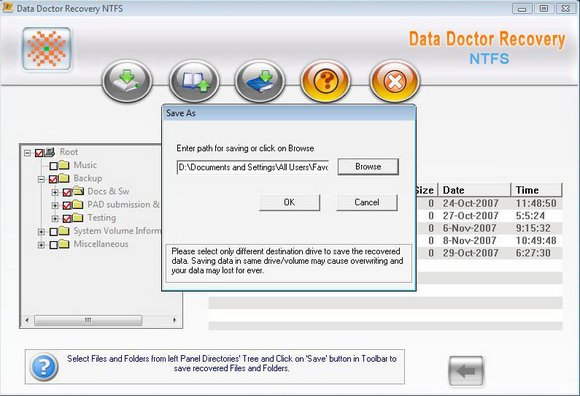
Task: Click the Browse button
Action: (368, 167)
